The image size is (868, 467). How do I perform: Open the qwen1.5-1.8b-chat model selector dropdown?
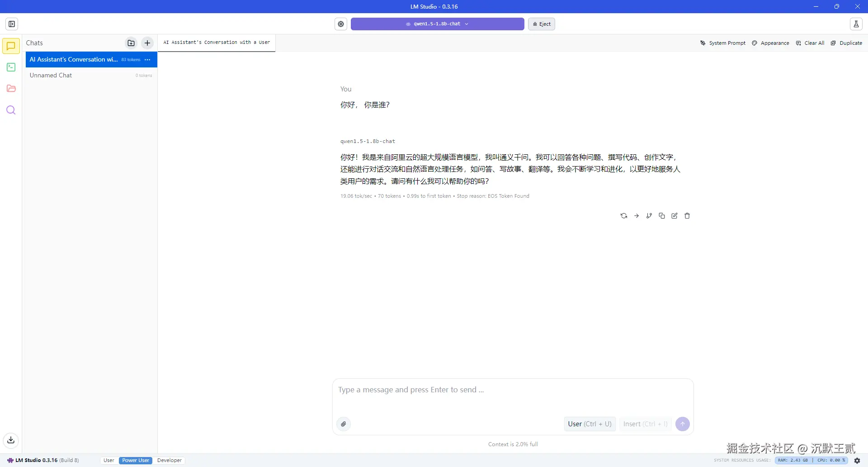click(x=437, y=24)
